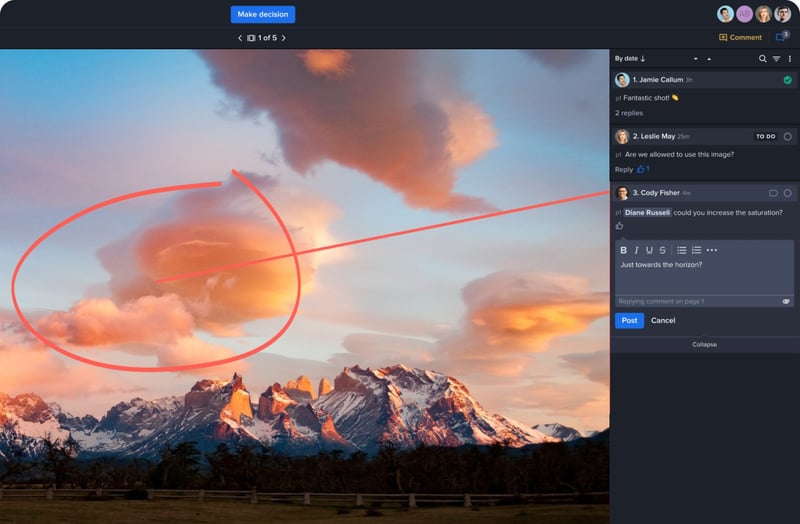Toggle resolved checkmark on Jamie Callum's comment

[787, 80]
